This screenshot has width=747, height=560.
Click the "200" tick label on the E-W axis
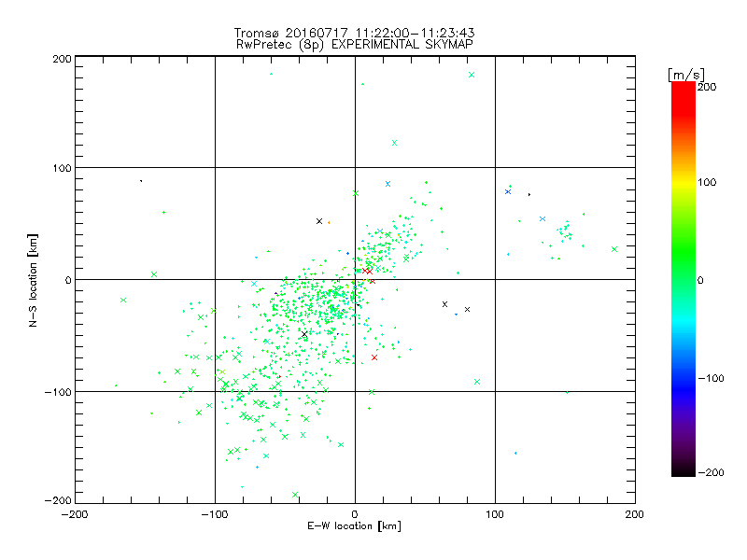[x=635, y=514]
